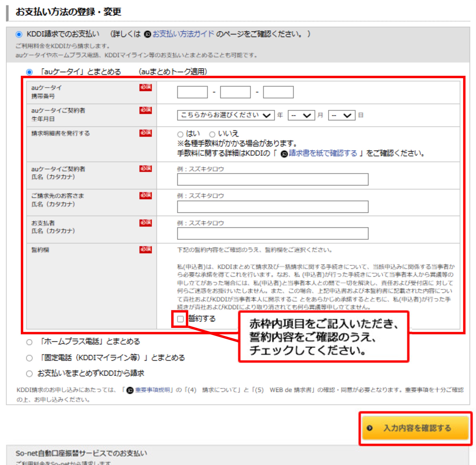The image size is (476, 465).
Task: Select 「ホームプラス電話」とまとめる option
Action: point(29,342)
